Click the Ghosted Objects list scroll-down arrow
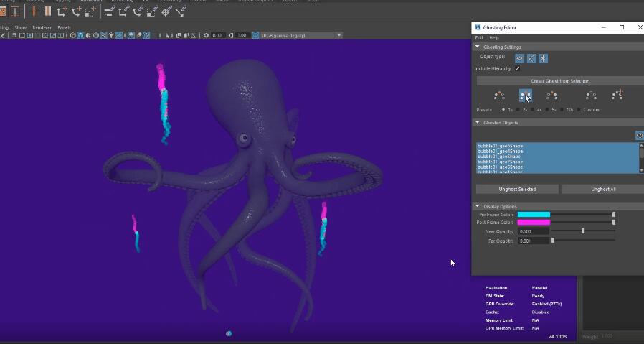The image size is (644, 344). [642, 170]
